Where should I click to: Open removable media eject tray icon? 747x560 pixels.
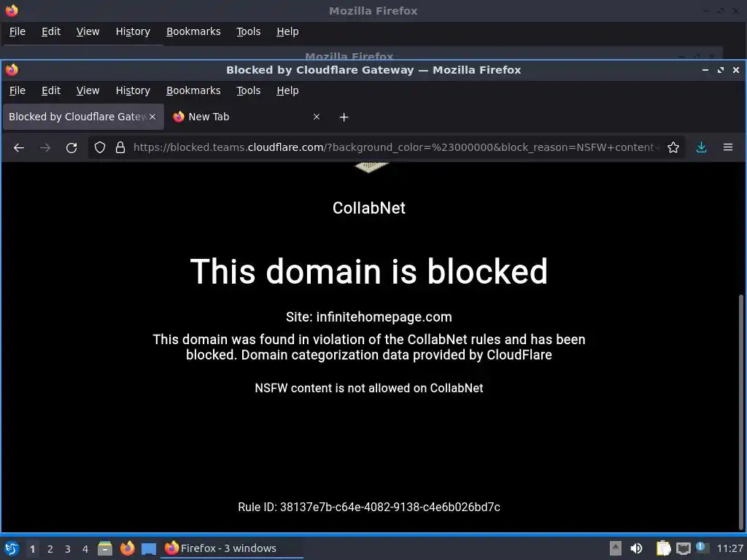coord(616,548)
